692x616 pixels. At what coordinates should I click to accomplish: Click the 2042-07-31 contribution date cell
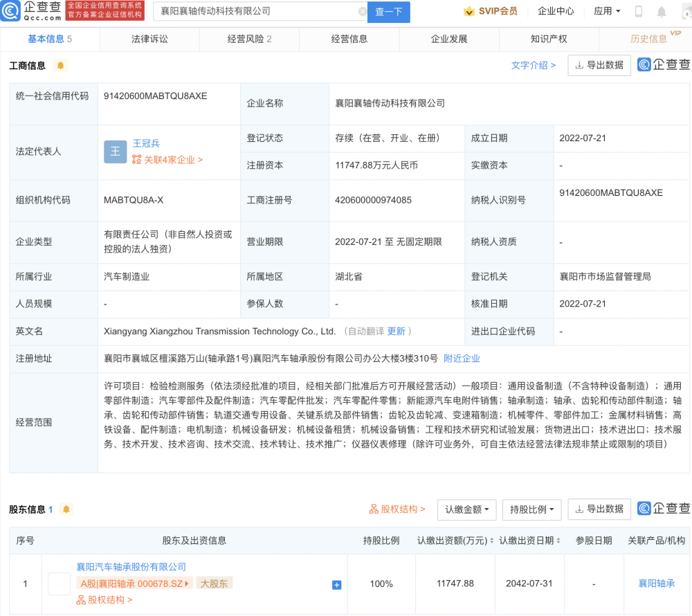pos(529,583)
